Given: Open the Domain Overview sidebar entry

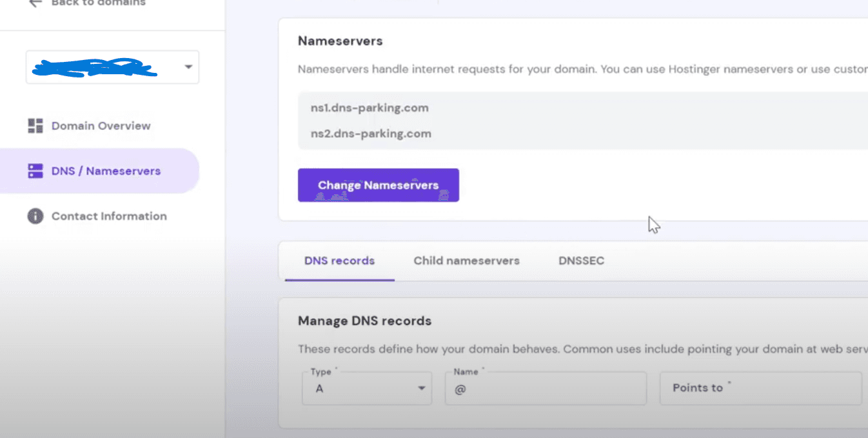Looking at the screenshot, I should coord(100,126).
